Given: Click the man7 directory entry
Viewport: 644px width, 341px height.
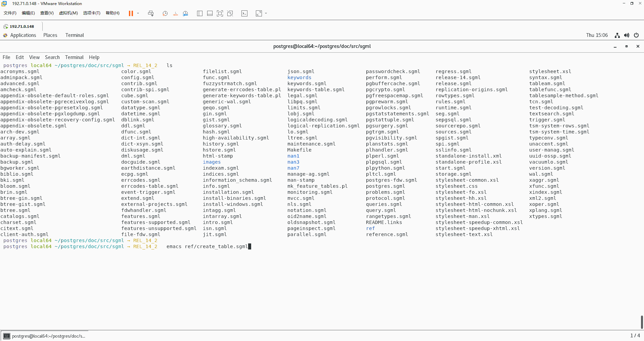Looking at the screenshot, I should 293,168.
